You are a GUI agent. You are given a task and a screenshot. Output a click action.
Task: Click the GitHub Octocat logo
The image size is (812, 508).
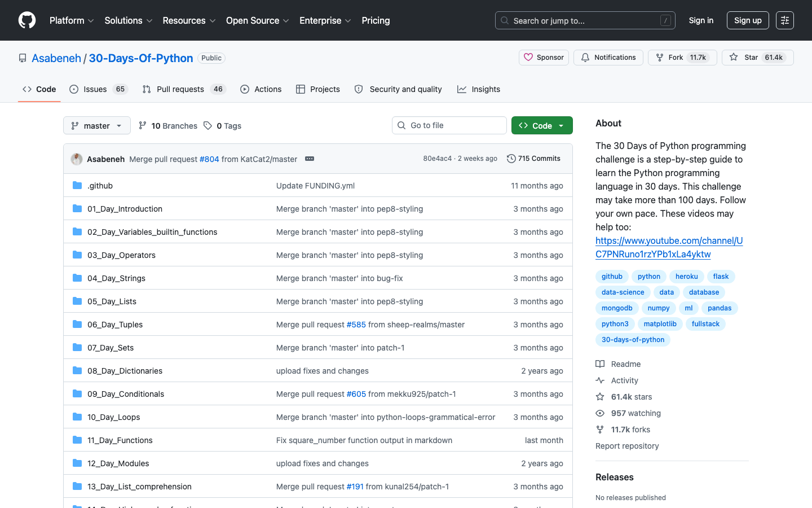click(x=27, y=20)
